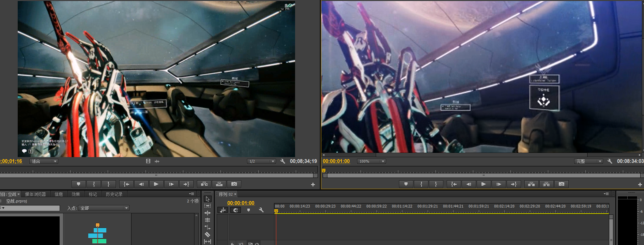Switch to 信息 tab
Image resolution: width=644 pixels, height=245 pixels.
coord(59,194)
